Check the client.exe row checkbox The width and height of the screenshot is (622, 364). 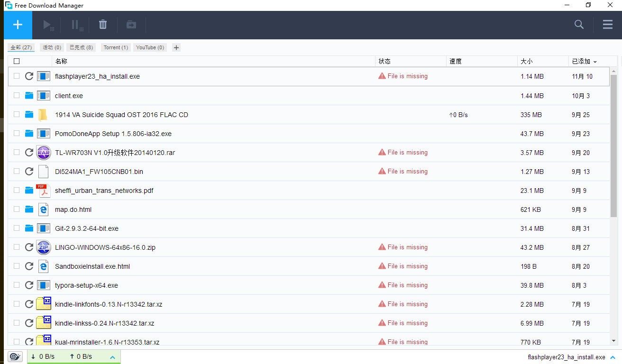tap(17, 96)
